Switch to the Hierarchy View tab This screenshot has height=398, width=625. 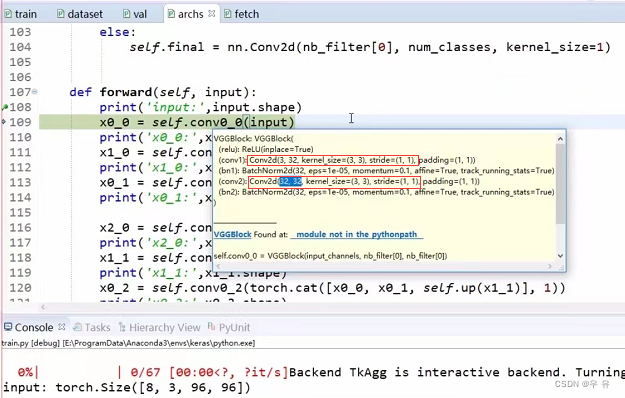click(x=159, y=327)
